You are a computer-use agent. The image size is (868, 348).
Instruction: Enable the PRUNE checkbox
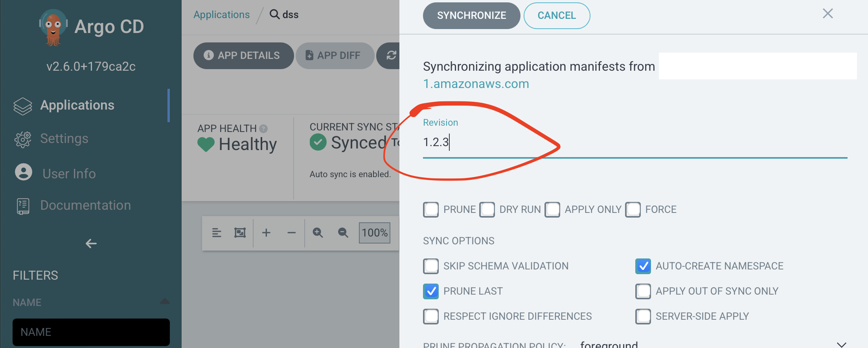pyautogui.click(x=431, y=209)
